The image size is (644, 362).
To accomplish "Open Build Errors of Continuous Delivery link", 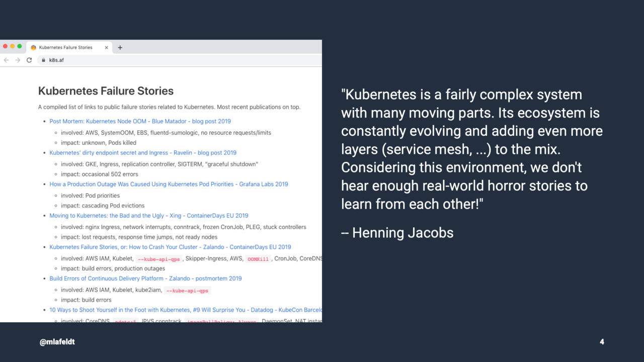I will pyautogui.click(x=145, y=279).
